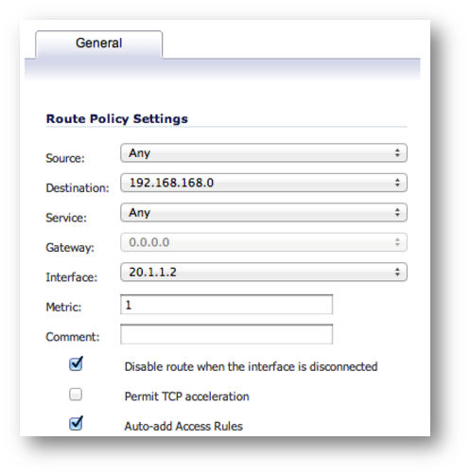Click the stepper arrows on Interface dropdown

397,272
